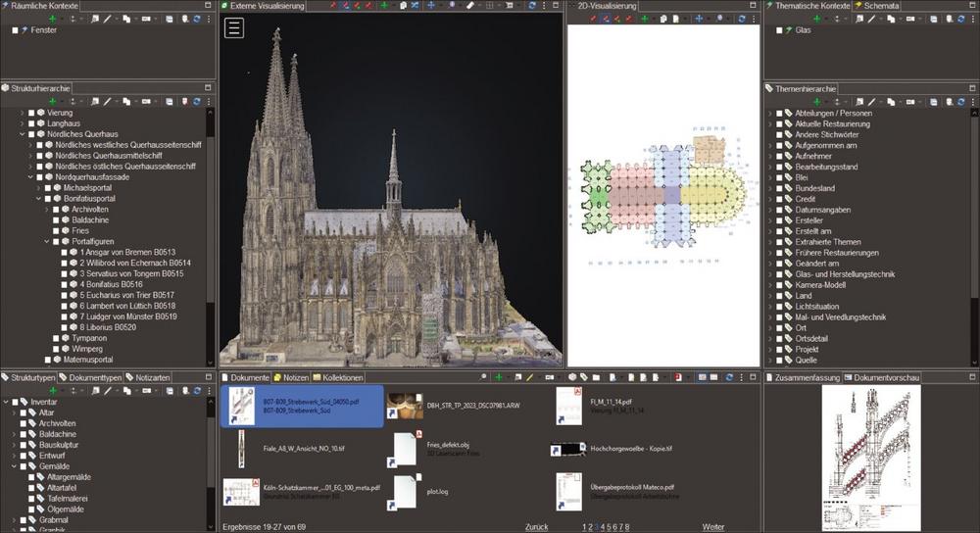Click the green plus icon in Dokumente toolbar

[498, 377]
